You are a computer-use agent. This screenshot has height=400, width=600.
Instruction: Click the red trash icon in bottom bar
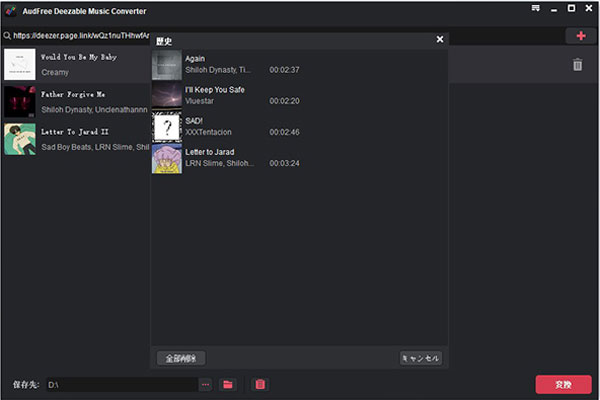(x=260, y=384)
